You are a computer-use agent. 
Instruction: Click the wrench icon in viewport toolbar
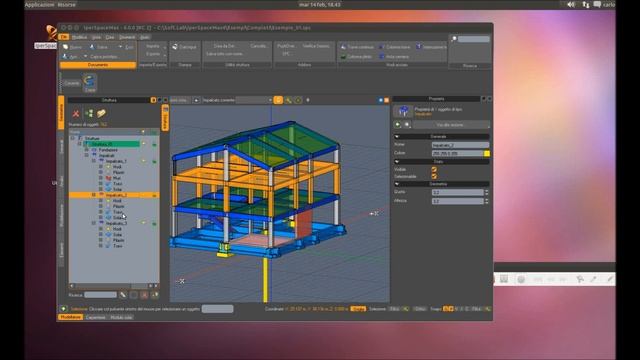pyautogui.click(x=289, y=100)
